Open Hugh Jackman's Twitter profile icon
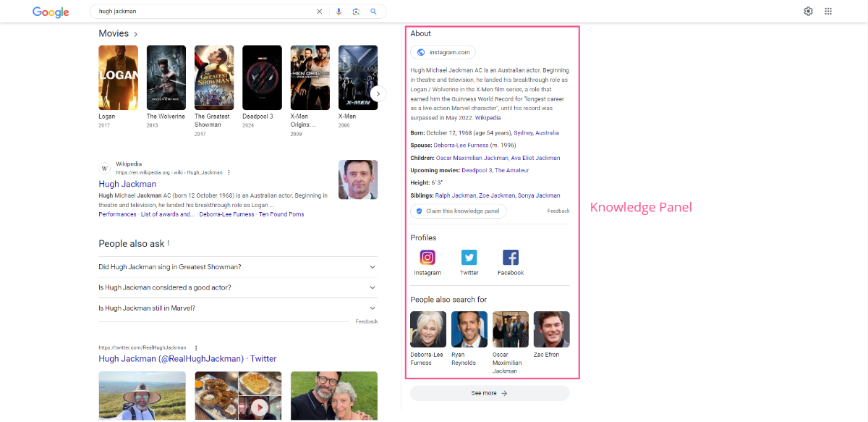 pos(469,258)
